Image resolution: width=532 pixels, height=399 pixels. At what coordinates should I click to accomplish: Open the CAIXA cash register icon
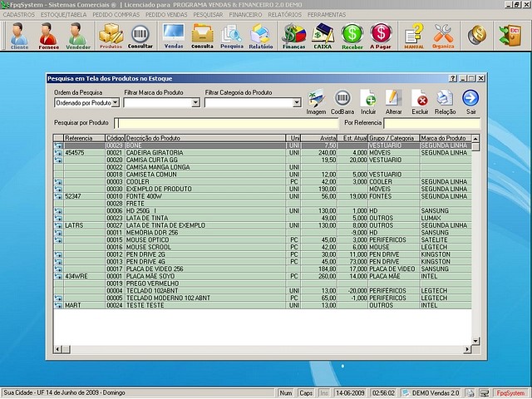tap(323, 36)
